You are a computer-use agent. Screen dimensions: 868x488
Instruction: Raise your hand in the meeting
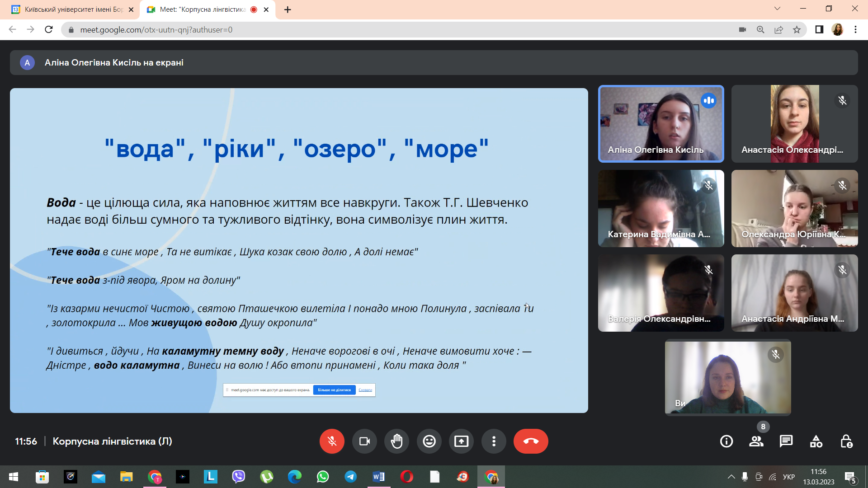pos(396,441)
